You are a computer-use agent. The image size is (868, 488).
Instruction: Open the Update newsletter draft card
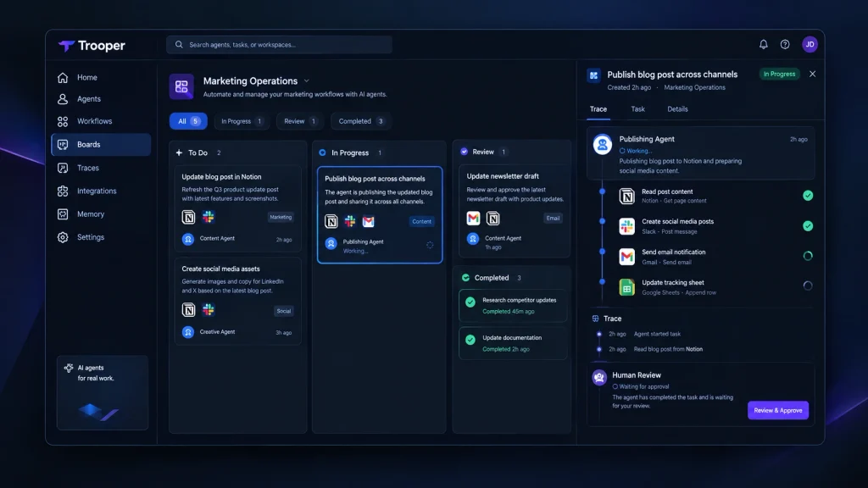(x=515, y=211)
